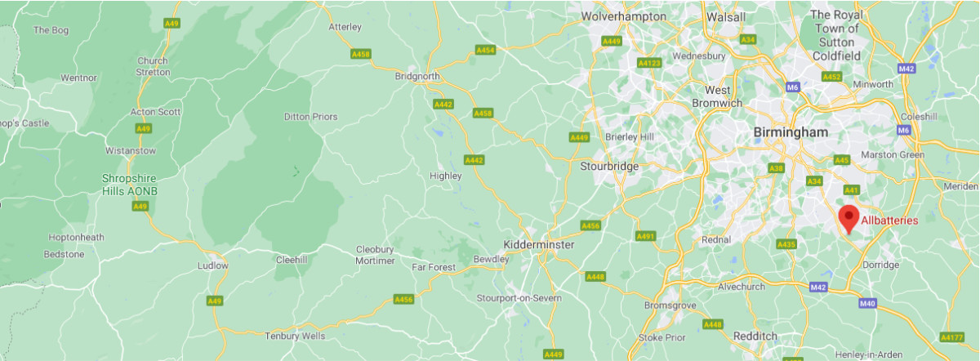Click the M42 motorway shield near Alvechurch

click(x=818, y=287)
